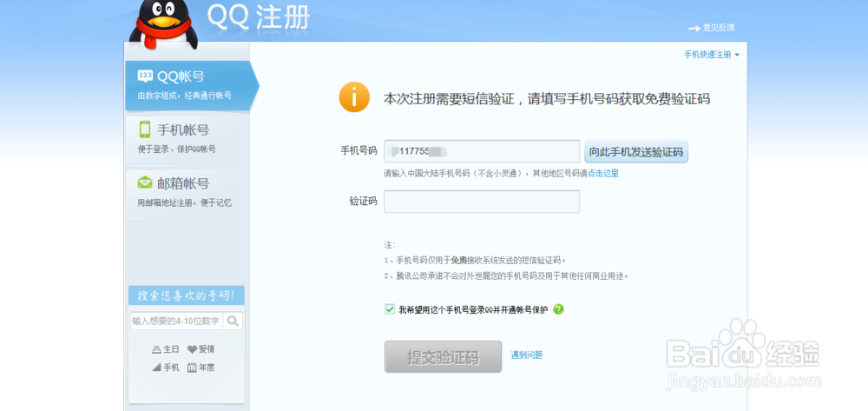Select the QQ帐号 registration tab
The height and width of the screenshot is (411, 868).
192,85
